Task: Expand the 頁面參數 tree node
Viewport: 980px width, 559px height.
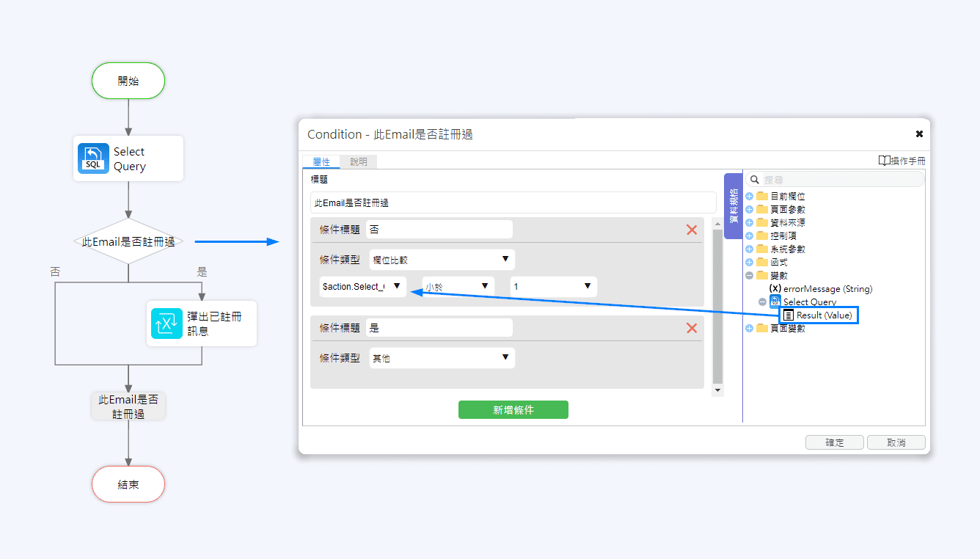Action: point(750,210)
